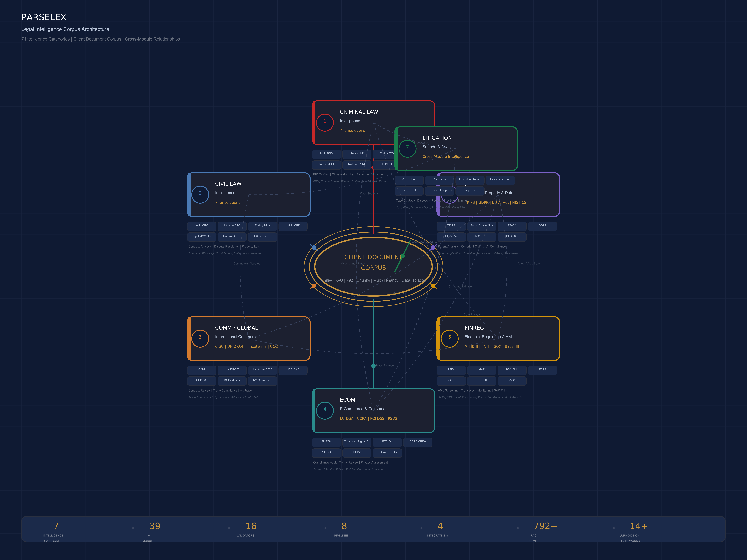Choose the Ukraine CPC chip

click(x=232, y=226)
